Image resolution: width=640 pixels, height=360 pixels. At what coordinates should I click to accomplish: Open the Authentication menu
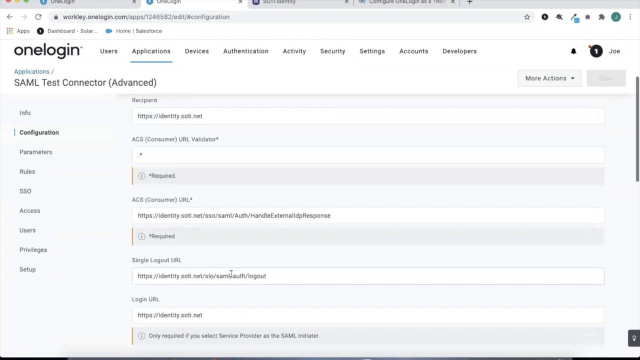(x=246, y=51)
